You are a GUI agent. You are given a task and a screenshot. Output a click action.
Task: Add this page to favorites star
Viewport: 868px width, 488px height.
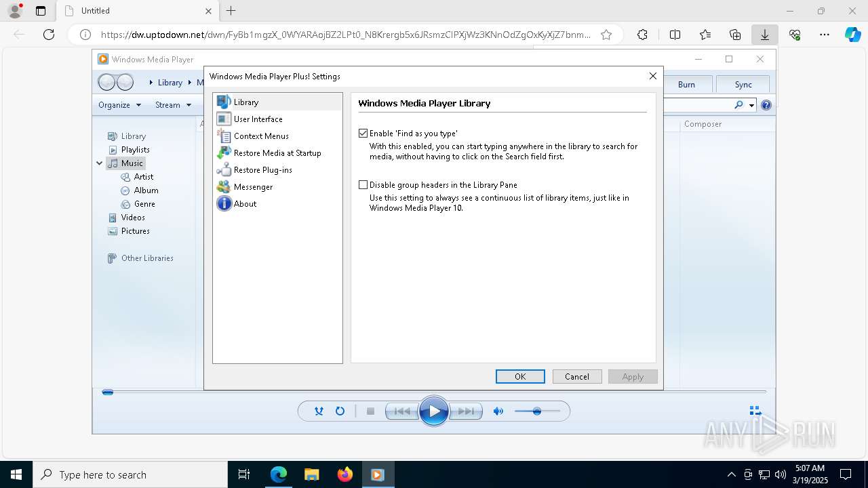(x=606, y=35)
